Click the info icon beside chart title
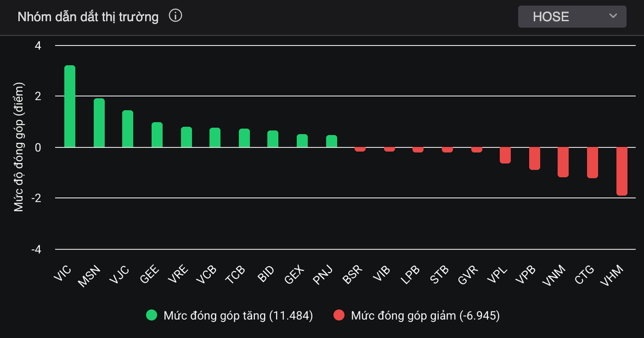This screenshot has width=644, height=338. [176, 16]
